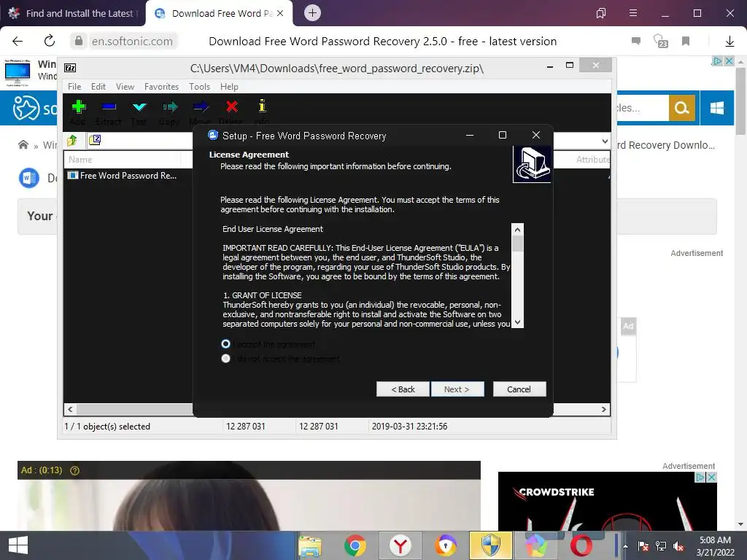
Task: Select "I do not accept the agreement" radio button
Action: coord(226,358)
